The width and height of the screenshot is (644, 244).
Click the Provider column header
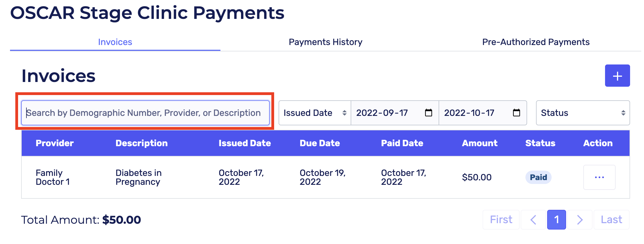point(55,143)
